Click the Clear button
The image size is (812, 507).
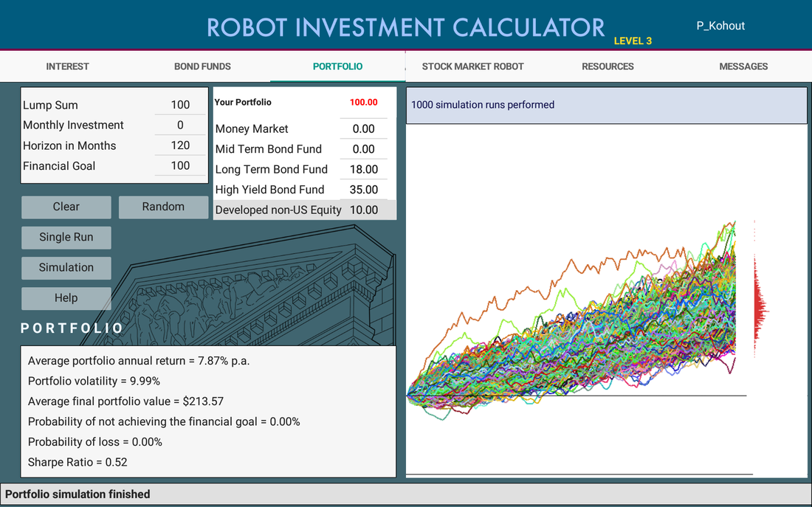coord(66,207)
